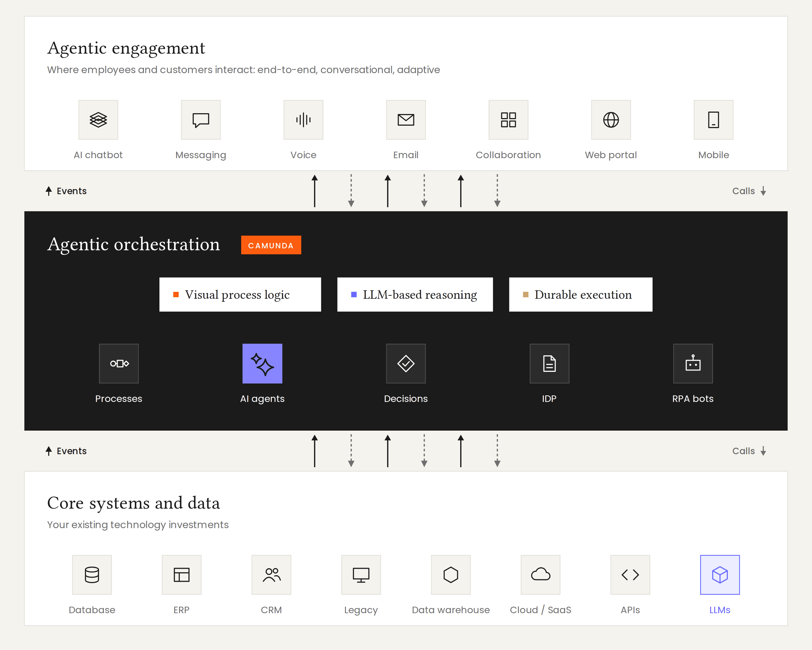Click the Voice waveform icon

pyautogui.click(x=303, y=120)
